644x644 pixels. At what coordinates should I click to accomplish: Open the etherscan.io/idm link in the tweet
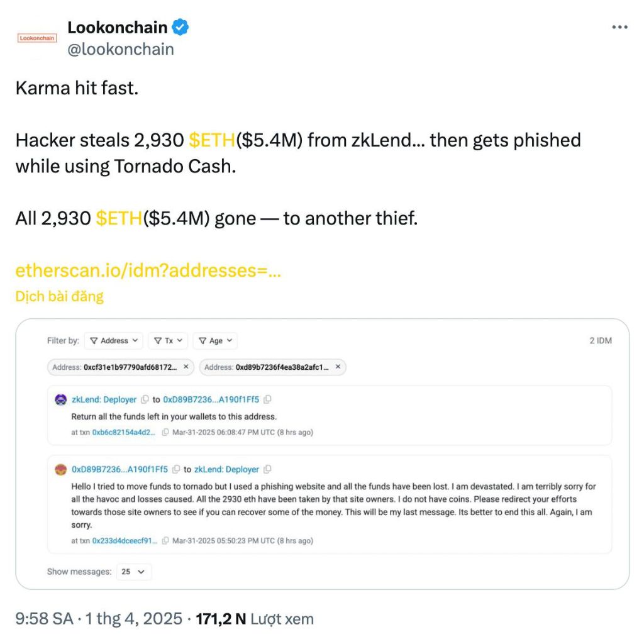pyautogui.click(x=148, y=271)
